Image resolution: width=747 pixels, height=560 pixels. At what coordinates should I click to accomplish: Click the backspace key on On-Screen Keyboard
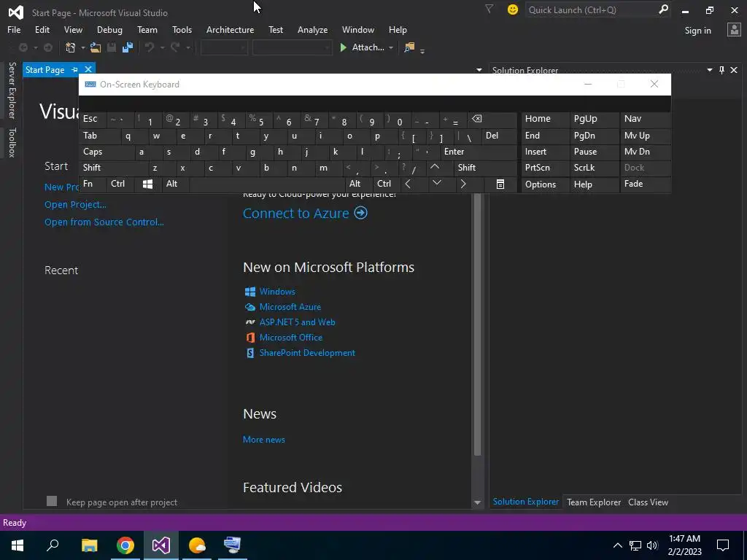[476, 119]
